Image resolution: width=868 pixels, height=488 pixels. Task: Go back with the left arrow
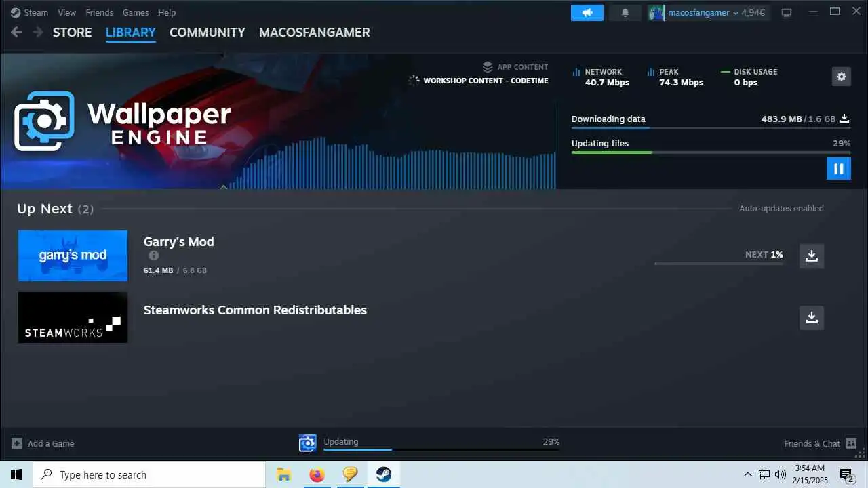click(17, 32)
